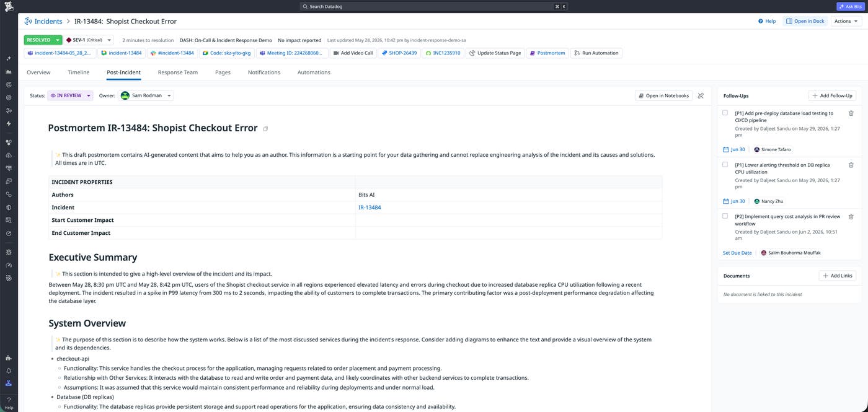
Task: Open the IN REVIEW status dropdown
Action: tap(71, 95)
